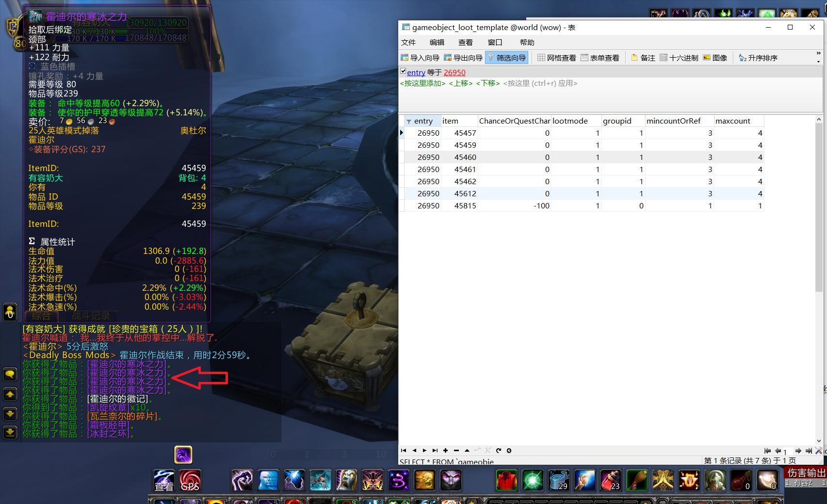Click the entry field link in filter
This screenshot has height=504, width=827.
pos(416,73)
